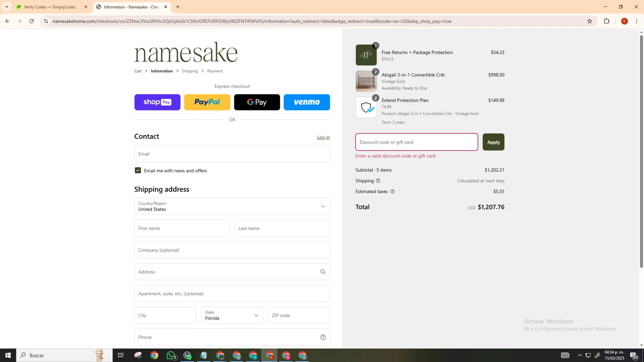Open the Extensions puzzle icon
Viewport: 644px width, 362px height.
(x=607, y=21)
